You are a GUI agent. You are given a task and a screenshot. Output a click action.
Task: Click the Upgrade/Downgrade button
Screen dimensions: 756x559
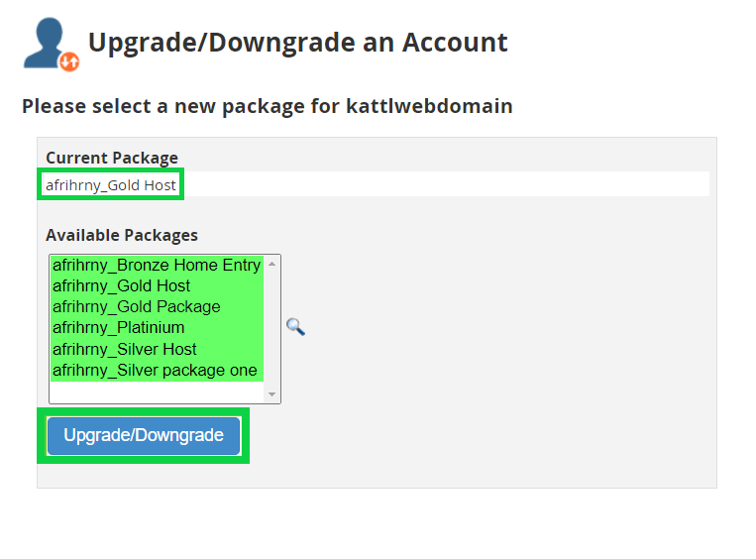(x=144, y=436)
